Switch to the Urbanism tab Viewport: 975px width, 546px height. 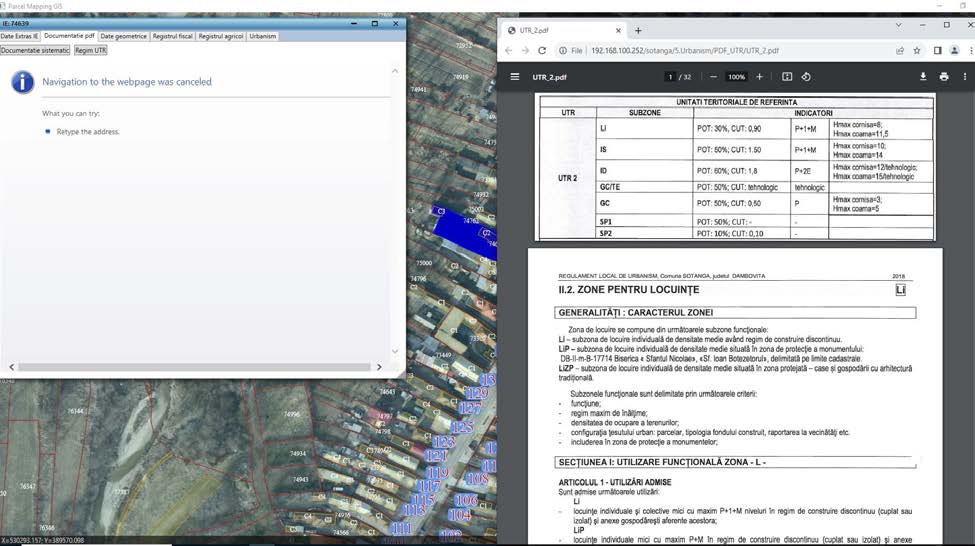click(263, 36)
